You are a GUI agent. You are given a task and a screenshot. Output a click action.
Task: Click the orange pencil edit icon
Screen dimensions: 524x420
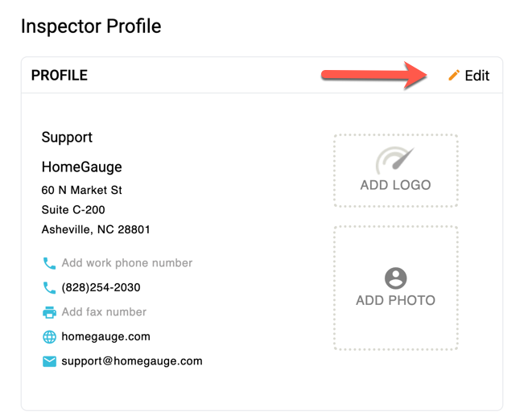click(x=454, y=76)
